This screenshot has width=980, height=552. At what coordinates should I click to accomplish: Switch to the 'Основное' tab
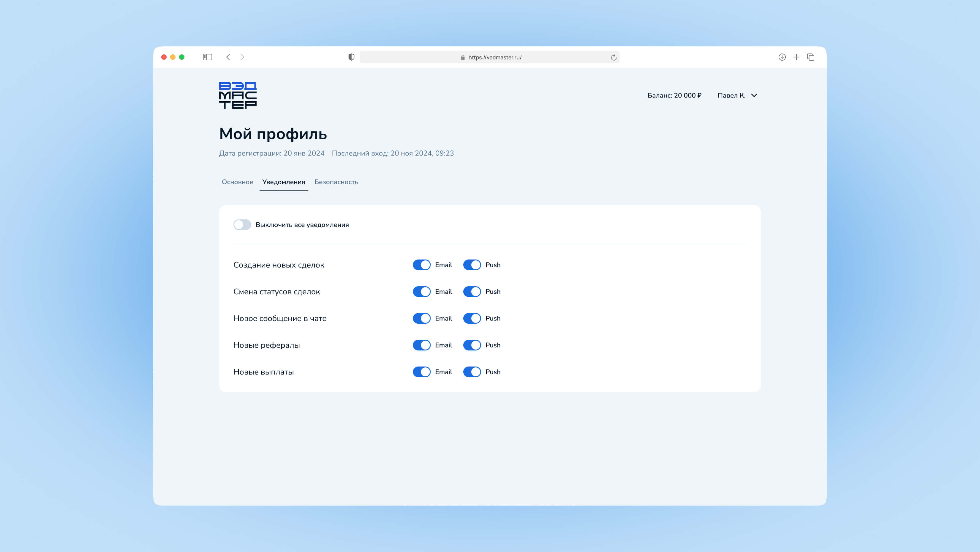[x=237, y=182]
